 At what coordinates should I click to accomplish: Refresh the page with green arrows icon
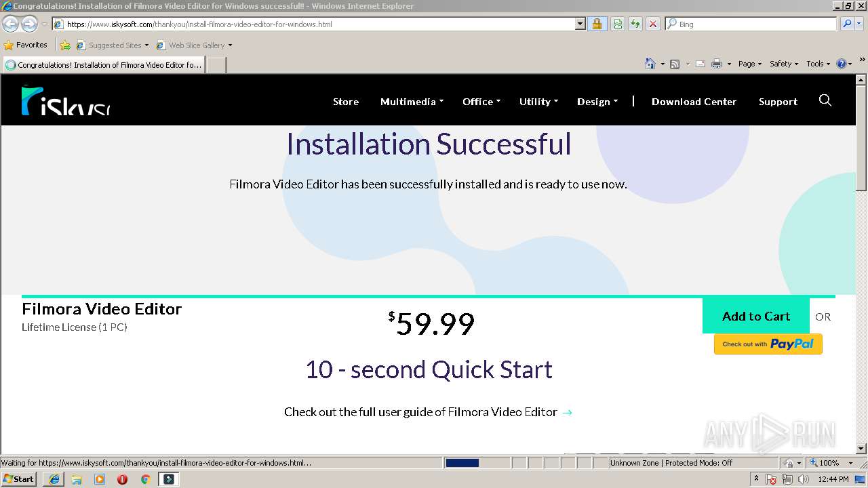coord(635,24)
